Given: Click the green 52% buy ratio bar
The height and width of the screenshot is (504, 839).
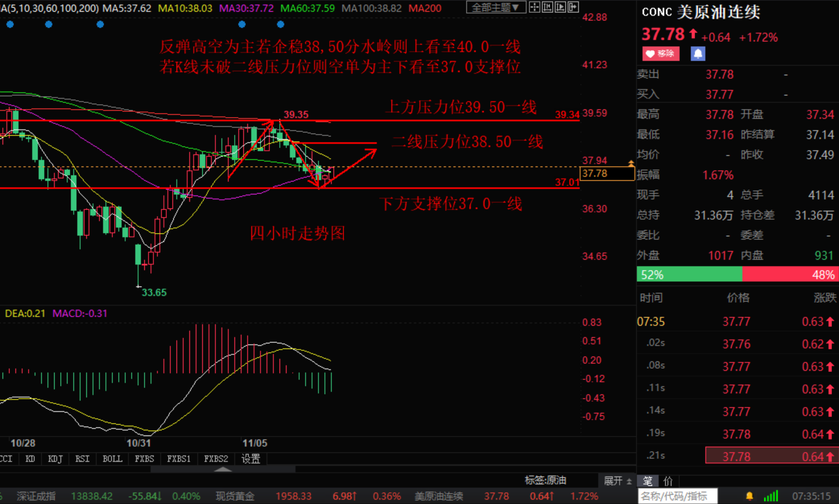Looking at the screenshot, I should click(689, 274).
